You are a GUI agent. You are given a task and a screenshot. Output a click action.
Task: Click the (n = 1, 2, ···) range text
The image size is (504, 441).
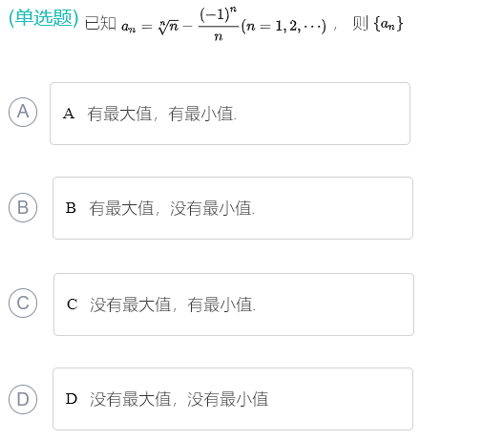pos(283,26)
